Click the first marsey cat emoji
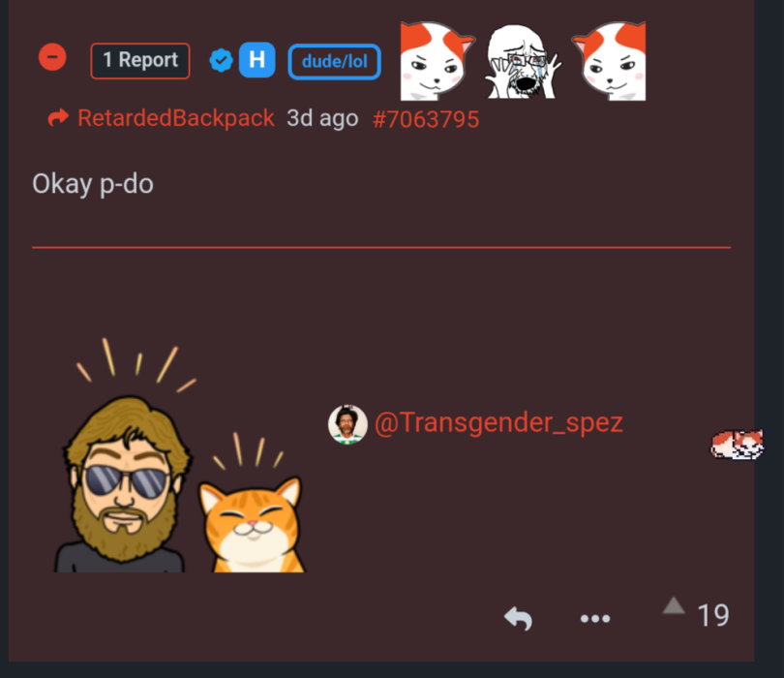The height and width of the screenshot is (678, 784). [437, 61]
